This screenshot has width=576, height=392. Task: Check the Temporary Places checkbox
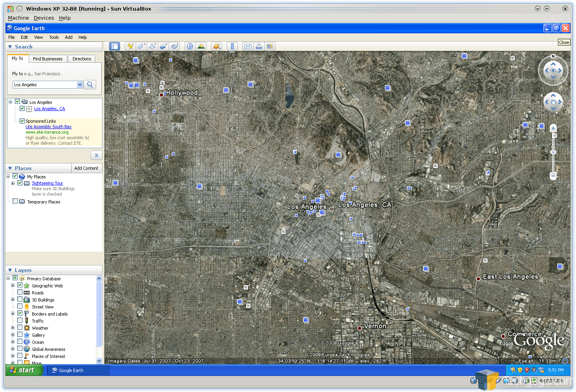click(15, 201)
